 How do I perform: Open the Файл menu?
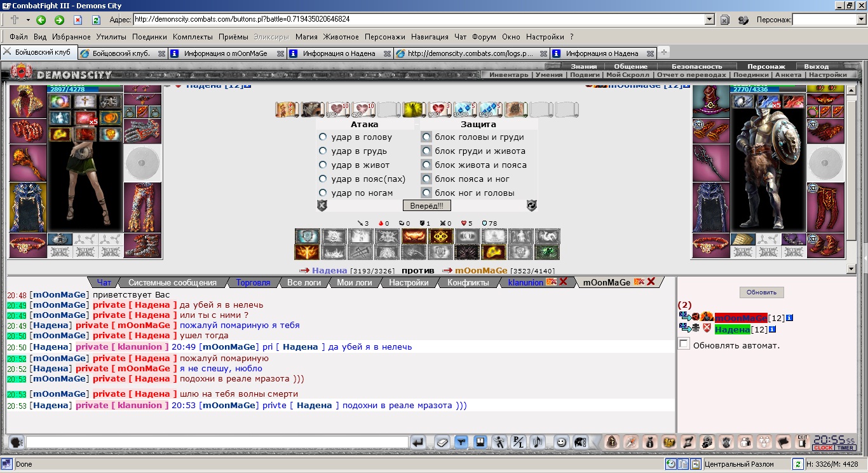point(18,37)
